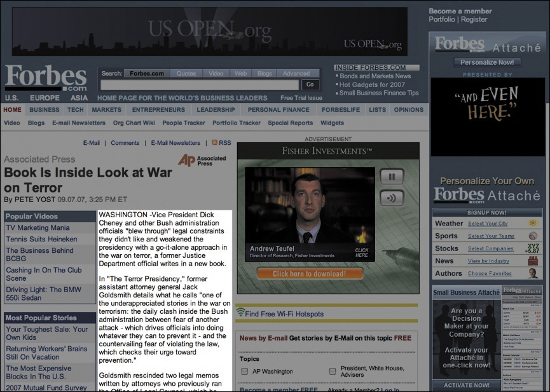
Task: Open the MARKETS navigation tab
Action: pos(106,110)
